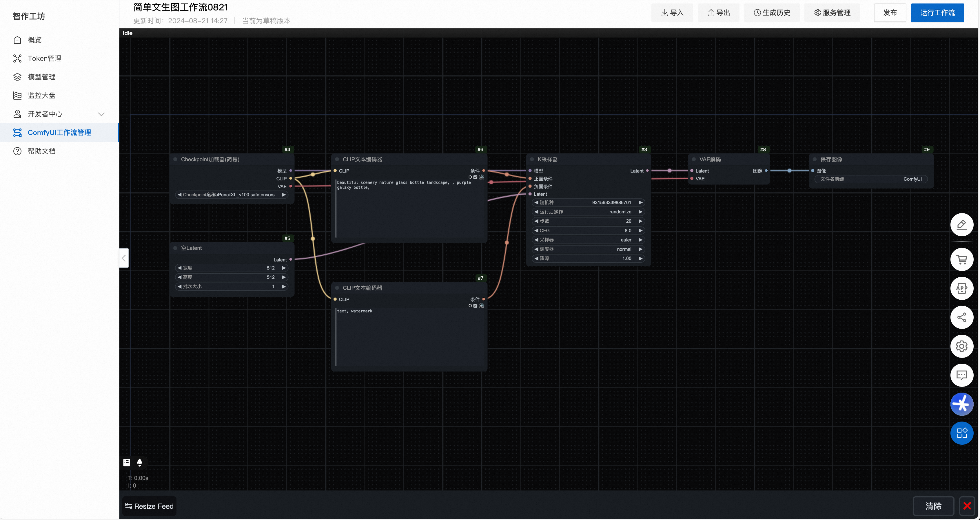Image resolution: width=980 pixels, height=520 pixels.
Task: Click the 监控大盘 sidebar icon
Action: pos(17,96)
